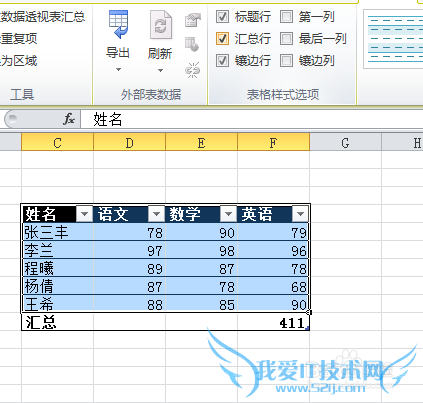Click 通过数据透视表汇总 button

click(43, 17)
